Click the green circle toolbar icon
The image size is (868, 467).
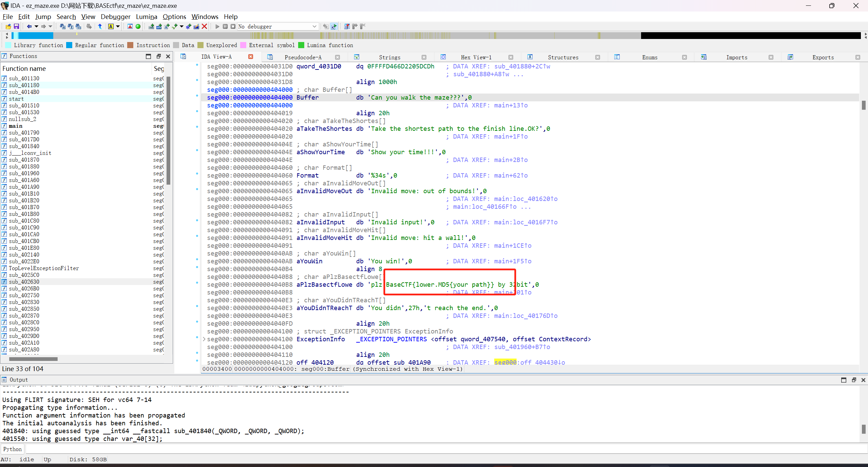tap(138, 26)
